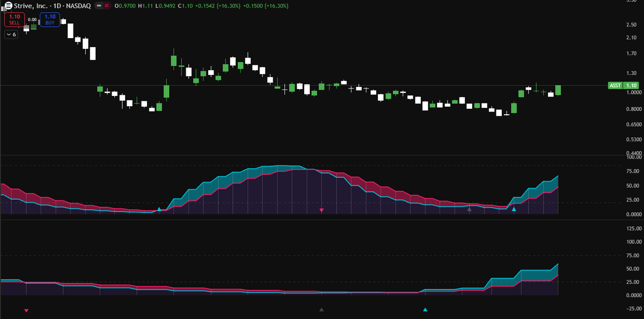
Task: Toggle indicator visibility with the dash icon
Action: pos(99,5)
